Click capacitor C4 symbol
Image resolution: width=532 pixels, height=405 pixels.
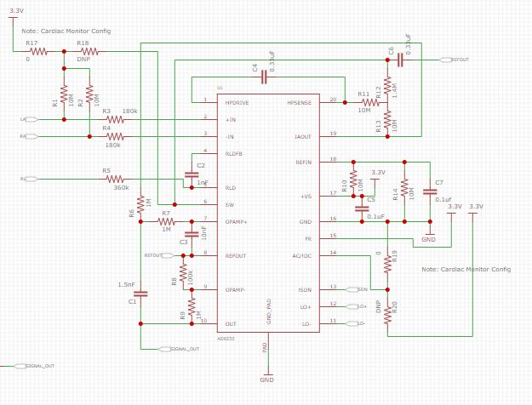click(x=264, y=77)
